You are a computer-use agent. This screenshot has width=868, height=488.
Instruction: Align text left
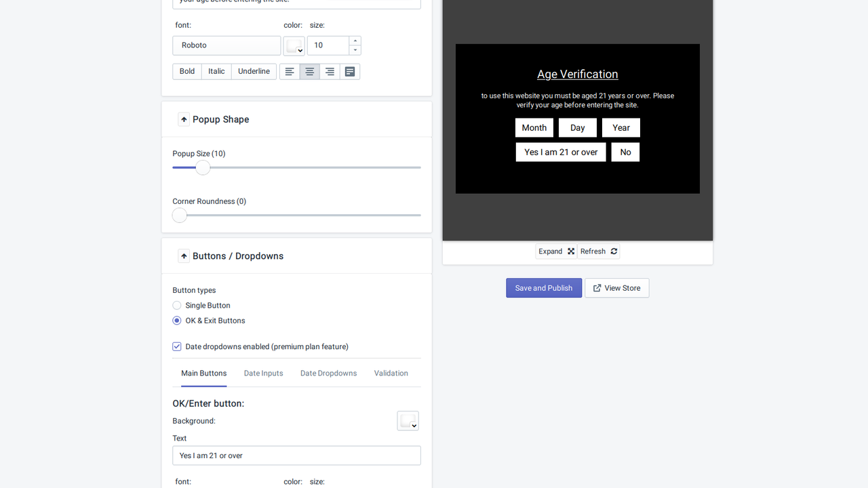pos(290,72)
